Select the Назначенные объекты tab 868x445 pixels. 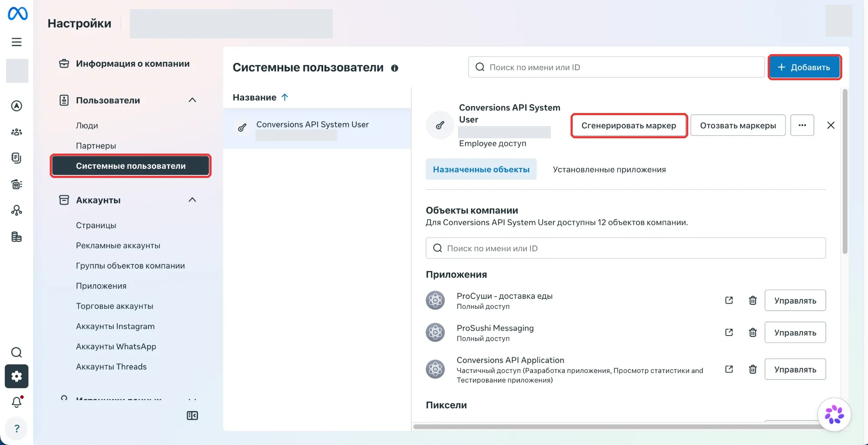click(x=481, y=169)
